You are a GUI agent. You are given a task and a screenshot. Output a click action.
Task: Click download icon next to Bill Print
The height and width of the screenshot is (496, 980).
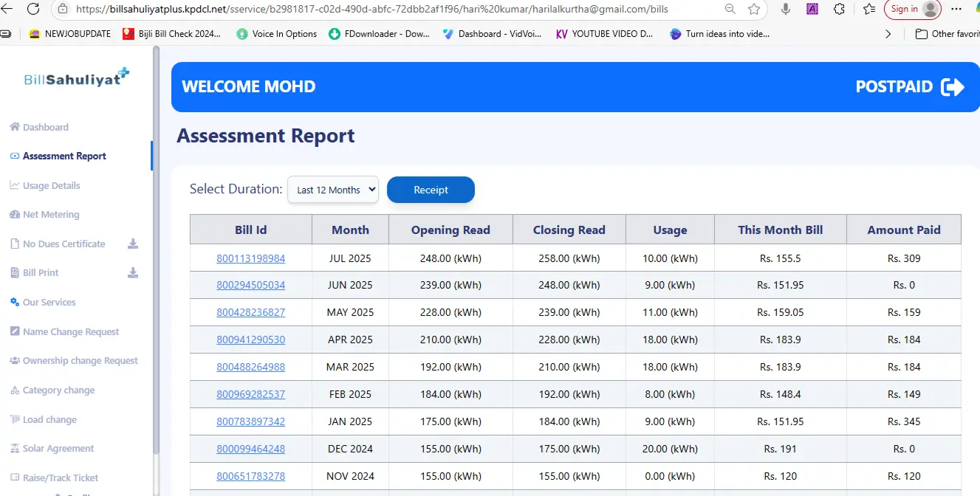click(x=133, y=272)
